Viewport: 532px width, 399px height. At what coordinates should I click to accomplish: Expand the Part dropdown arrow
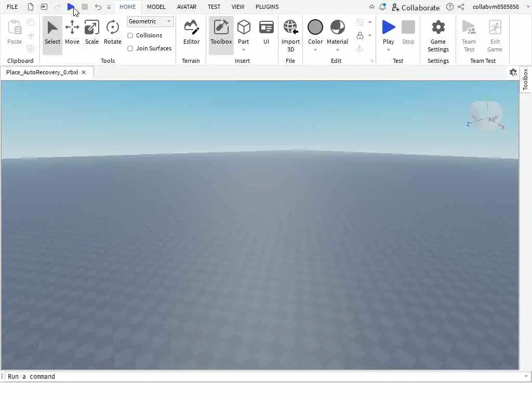244,50
